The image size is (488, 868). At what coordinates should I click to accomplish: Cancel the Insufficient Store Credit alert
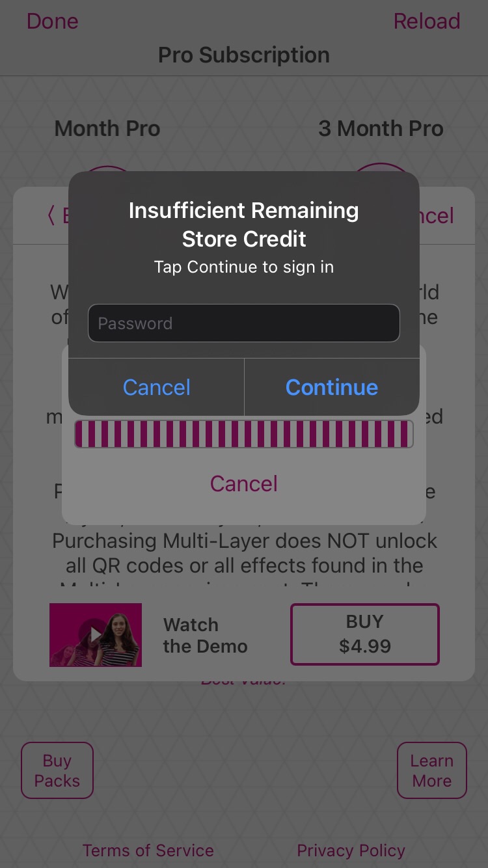pos(156,387)
